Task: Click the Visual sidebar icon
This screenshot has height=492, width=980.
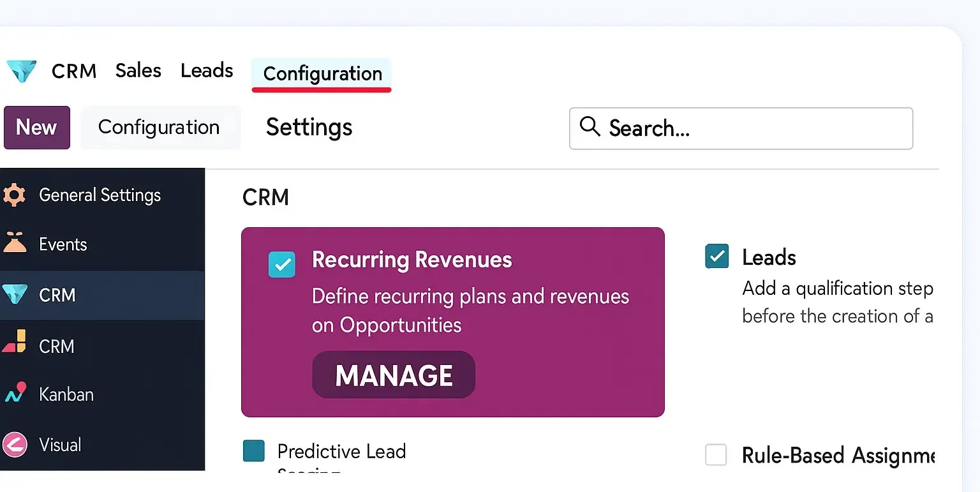Action: pyautogui.click(x=14, y=444)
